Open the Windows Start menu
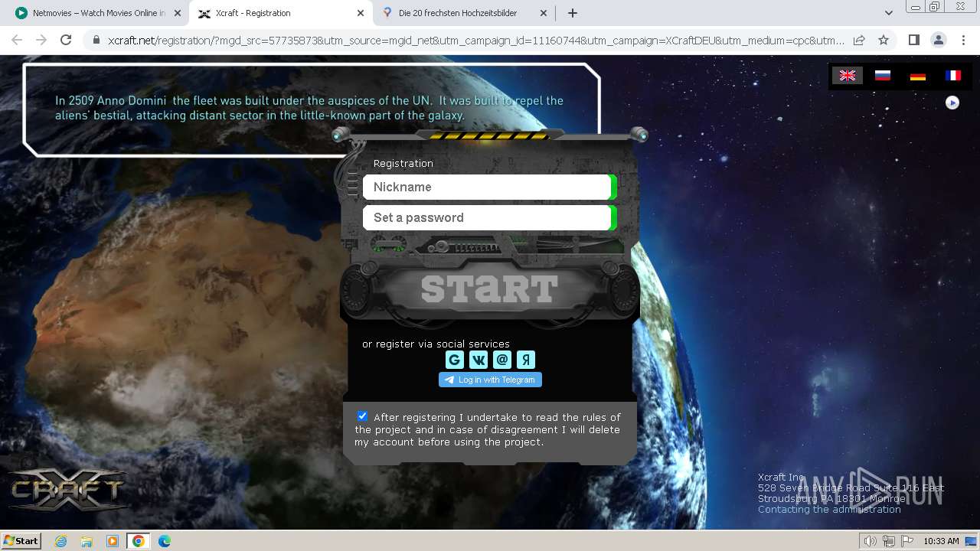The width and height of the screenshot is (980, 551). 21,540
